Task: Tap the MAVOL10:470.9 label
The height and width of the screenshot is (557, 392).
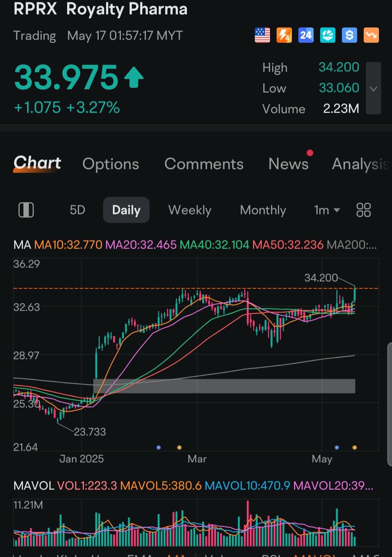Action: (248, 486)
